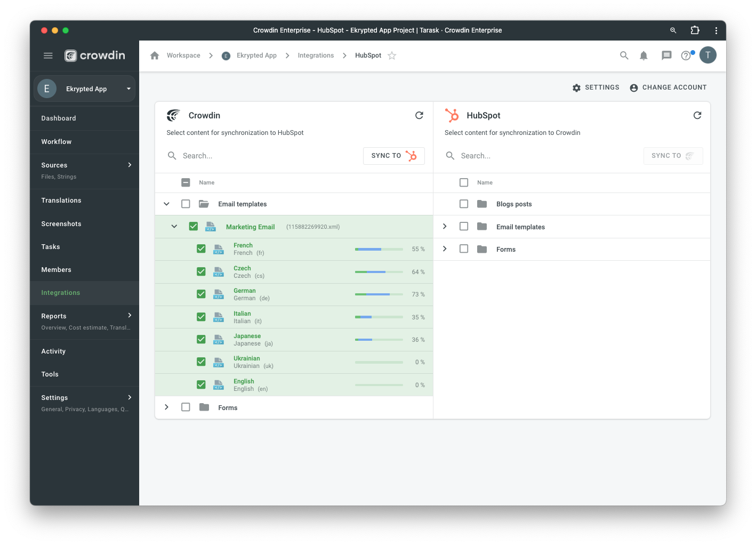Click the HubSpot Email templates folder icon
The height and width of the screenshot is (545, 756).
coord(482,227)
